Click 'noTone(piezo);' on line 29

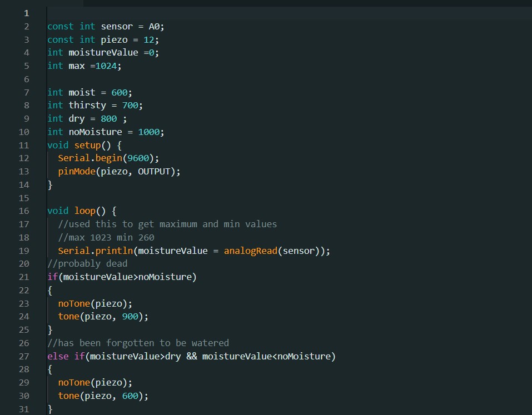[x=95, y=382]
